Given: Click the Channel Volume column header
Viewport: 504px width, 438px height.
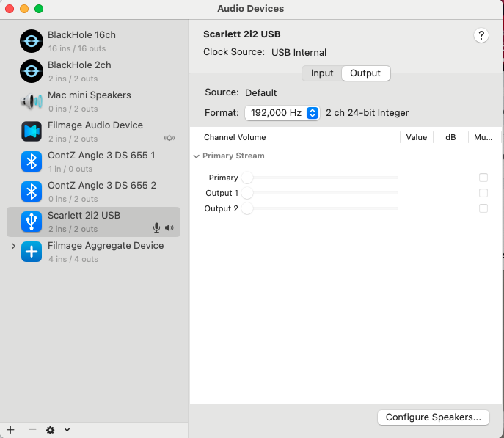Looking at the screenshot, I should [235, 137].
